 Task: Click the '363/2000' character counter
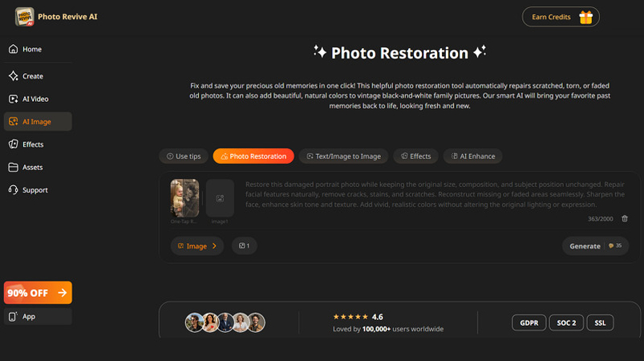[600, 219]
